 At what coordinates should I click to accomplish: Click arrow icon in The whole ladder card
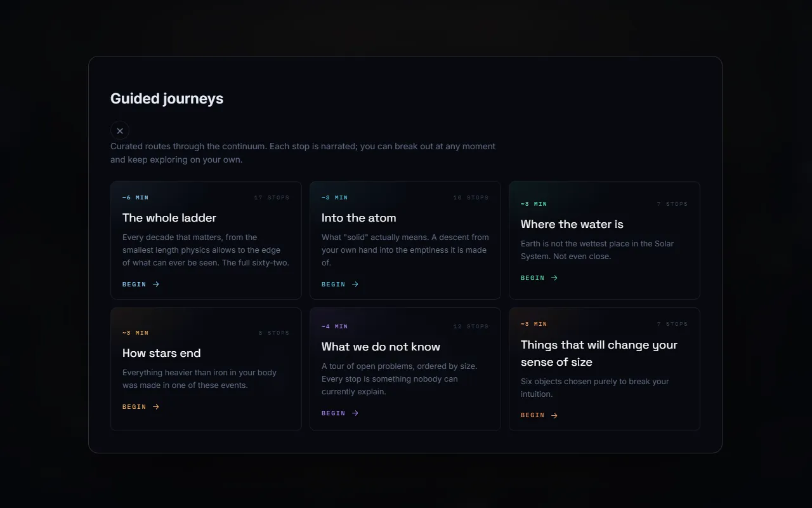coord(156,284)
